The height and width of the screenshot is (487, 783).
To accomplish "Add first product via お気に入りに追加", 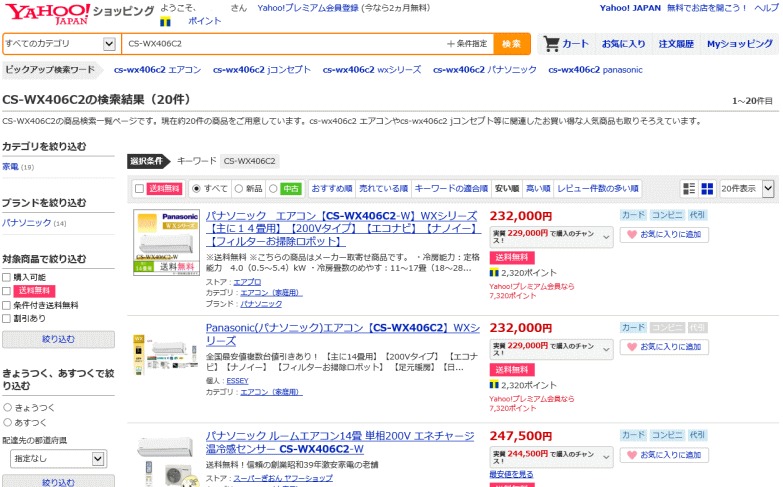I will [664, 234].
